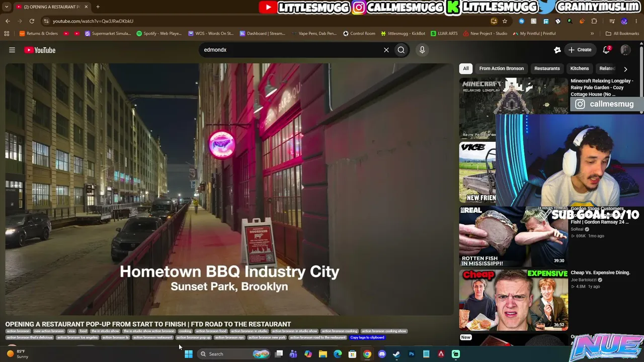Open Microsoft Edge from the taskbar
This screenshot has height=362, width=644.
coord(338,354)
